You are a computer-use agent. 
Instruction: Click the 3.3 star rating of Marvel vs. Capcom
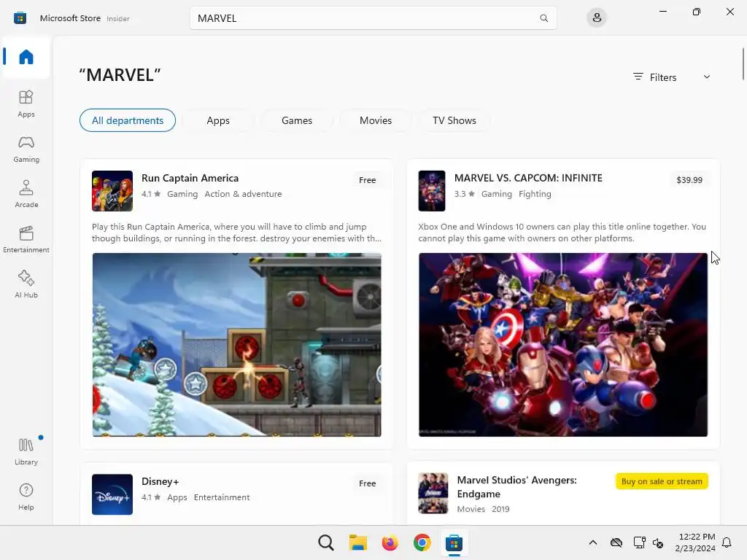point(464,194)
